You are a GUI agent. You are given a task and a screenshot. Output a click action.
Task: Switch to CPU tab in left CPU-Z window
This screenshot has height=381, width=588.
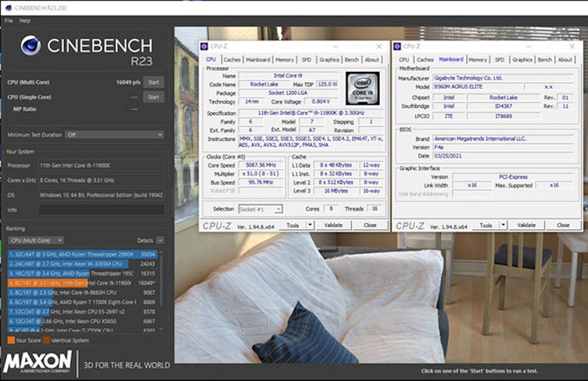[x=211, y=60]
